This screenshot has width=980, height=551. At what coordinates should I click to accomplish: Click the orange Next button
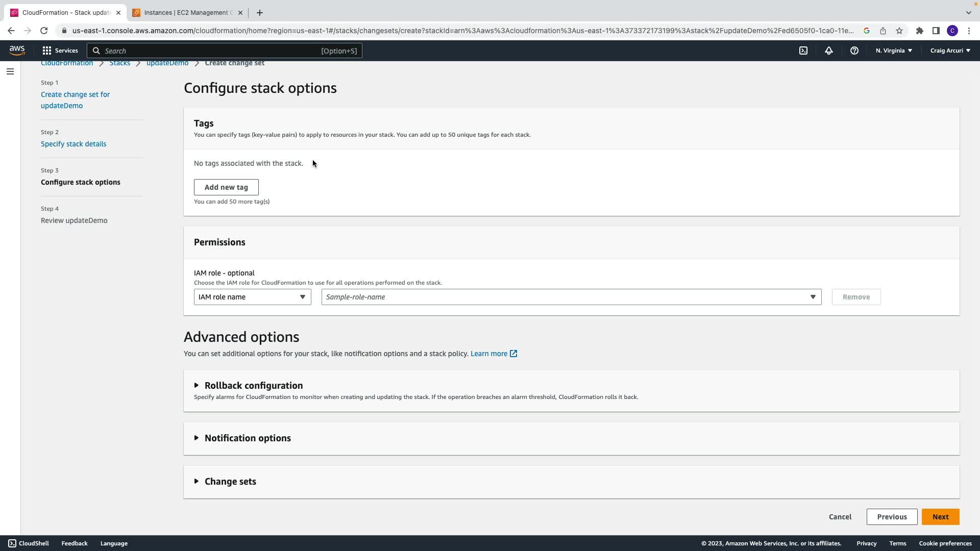click(940, 517)
